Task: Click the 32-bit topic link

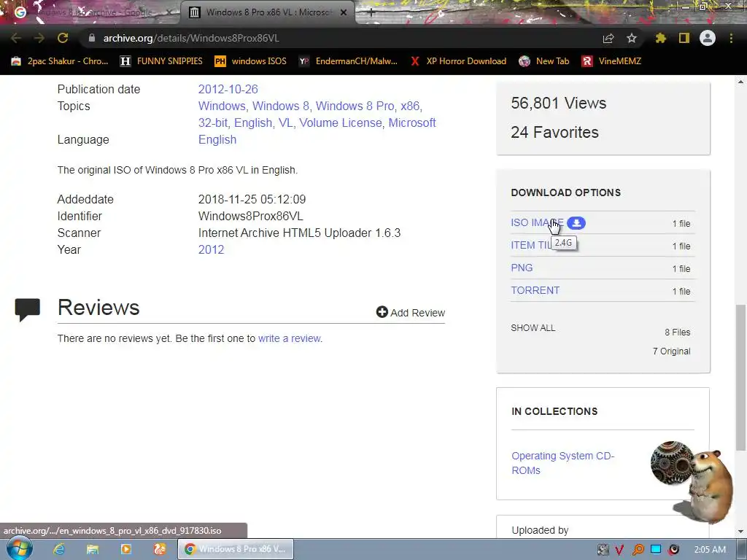Action: click(x=212, y=122)
